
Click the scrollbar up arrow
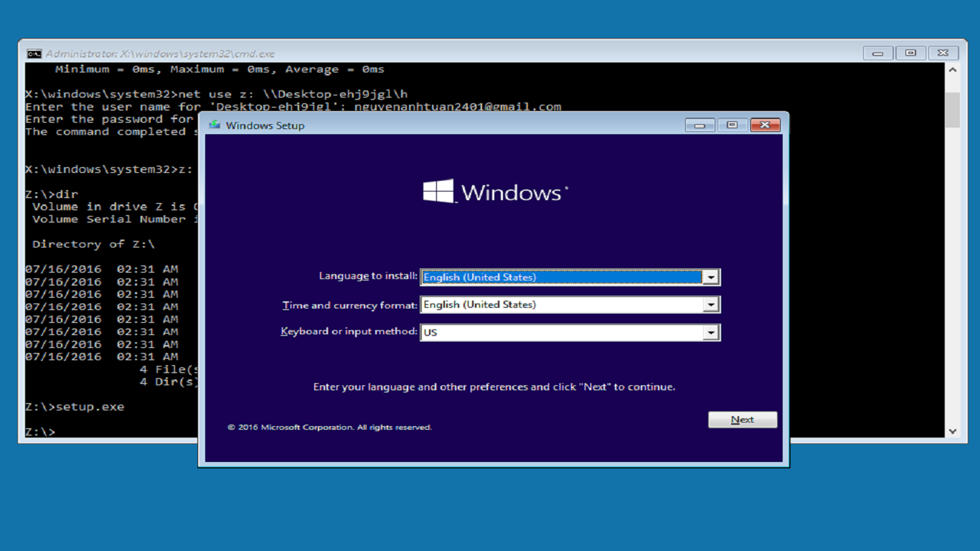click(x=953, y=69)
